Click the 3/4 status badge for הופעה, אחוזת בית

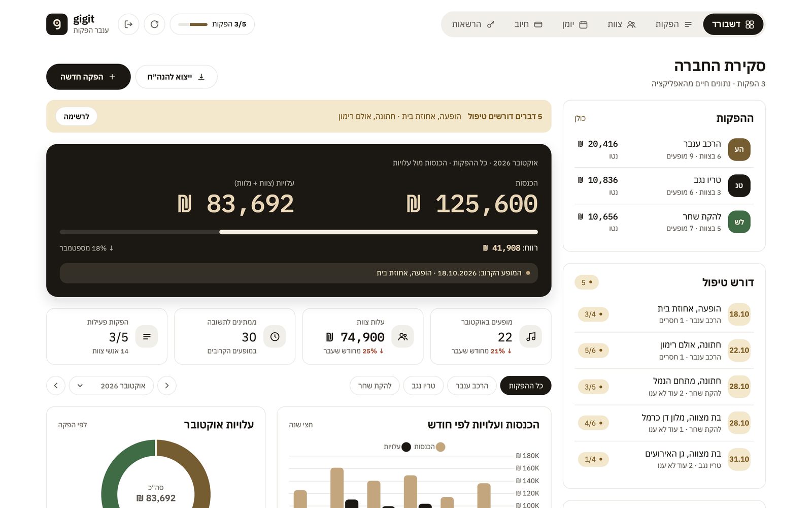click(593, 314)
